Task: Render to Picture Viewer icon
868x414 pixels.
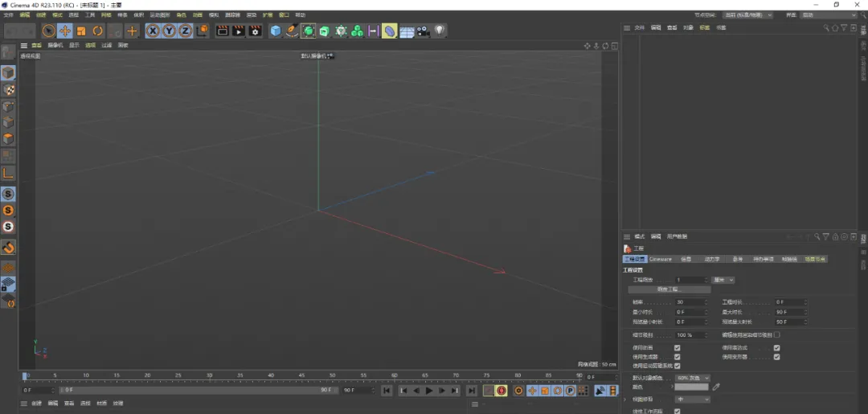Action: tap(239, 31)
